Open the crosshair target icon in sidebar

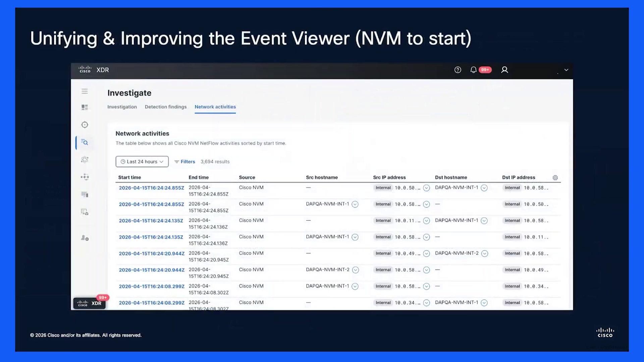click(85, 125)
